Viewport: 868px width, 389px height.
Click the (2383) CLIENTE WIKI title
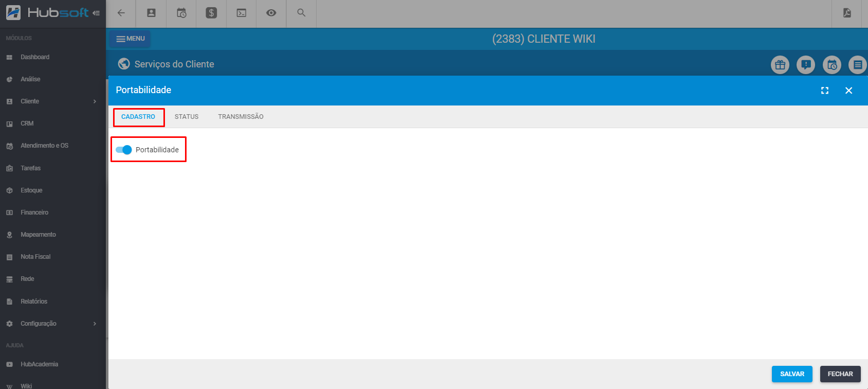coord(544,39)
